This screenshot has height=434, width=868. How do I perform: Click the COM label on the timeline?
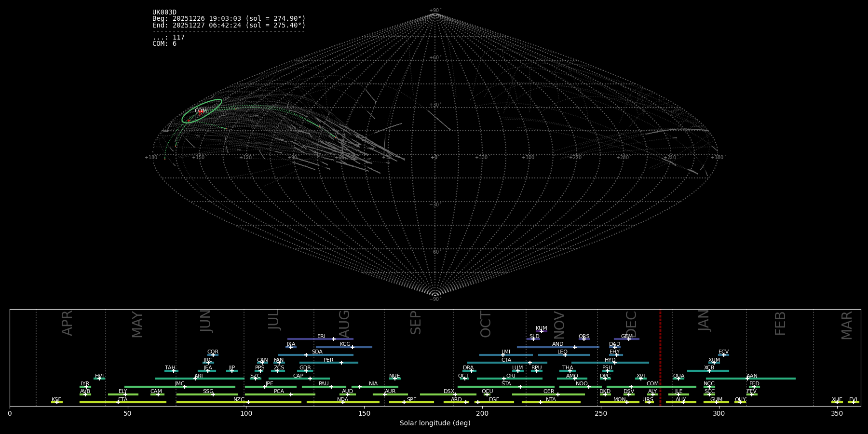[x=652, y=384]
